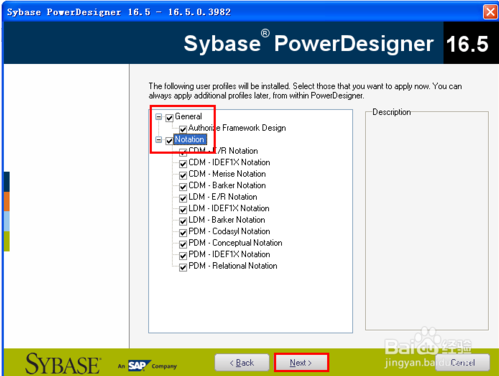Select CDM - IDEF1X Notation row text

pos(229,162)
